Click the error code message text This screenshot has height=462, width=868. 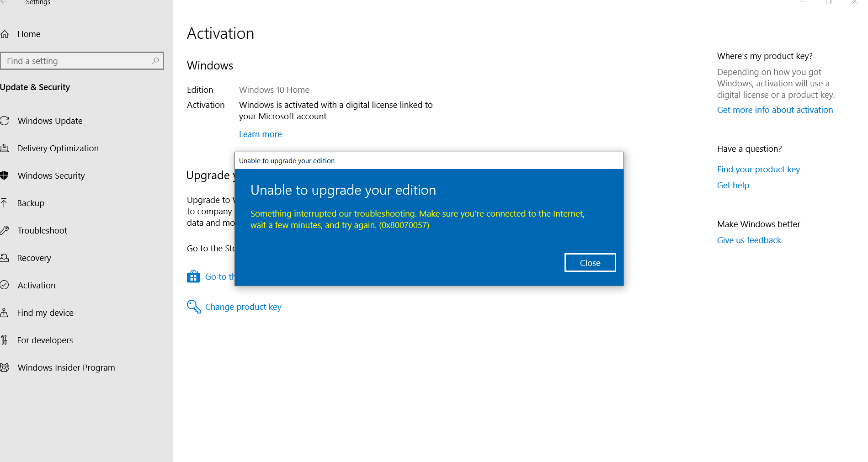pos(417,219)
